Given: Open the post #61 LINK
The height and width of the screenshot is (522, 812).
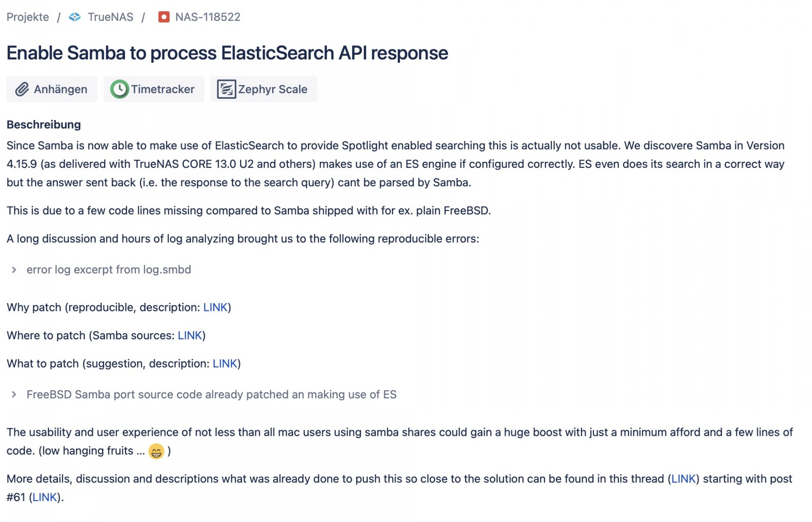Looking at the screenshot, I should 45,497.
